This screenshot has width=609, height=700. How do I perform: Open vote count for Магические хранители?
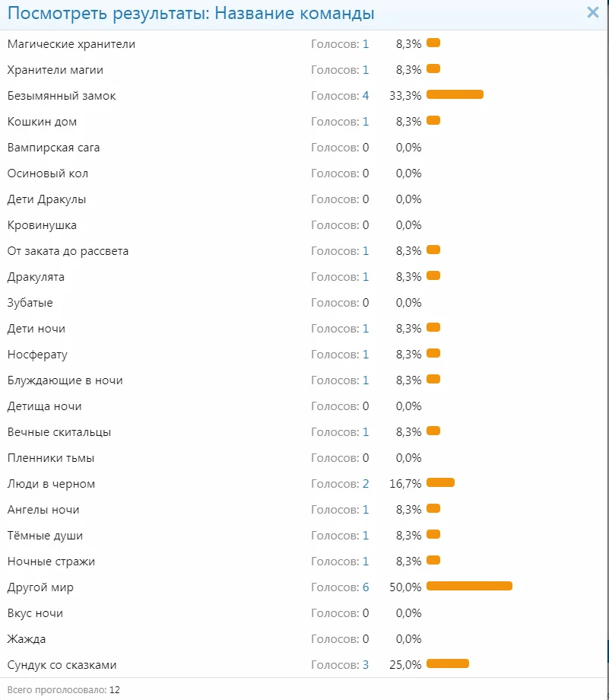click(x=366, y=44)
